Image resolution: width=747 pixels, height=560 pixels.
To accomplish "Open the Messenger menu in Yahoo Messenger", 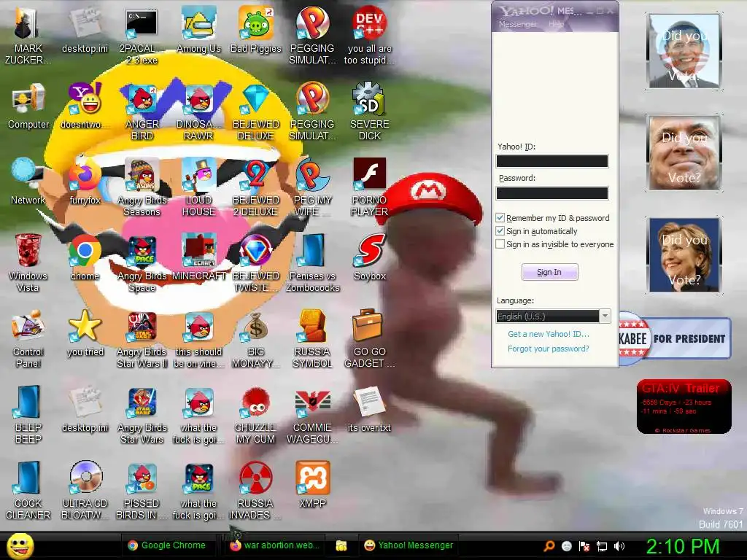I will pyautogui.click(x=517, y=24).
